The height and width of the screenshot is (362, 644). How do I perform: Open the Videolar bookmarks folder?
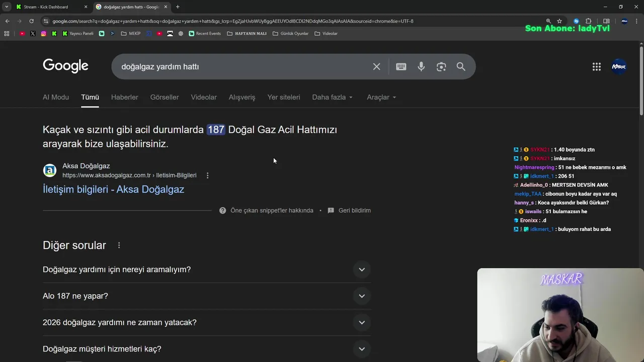click(326, 34)
